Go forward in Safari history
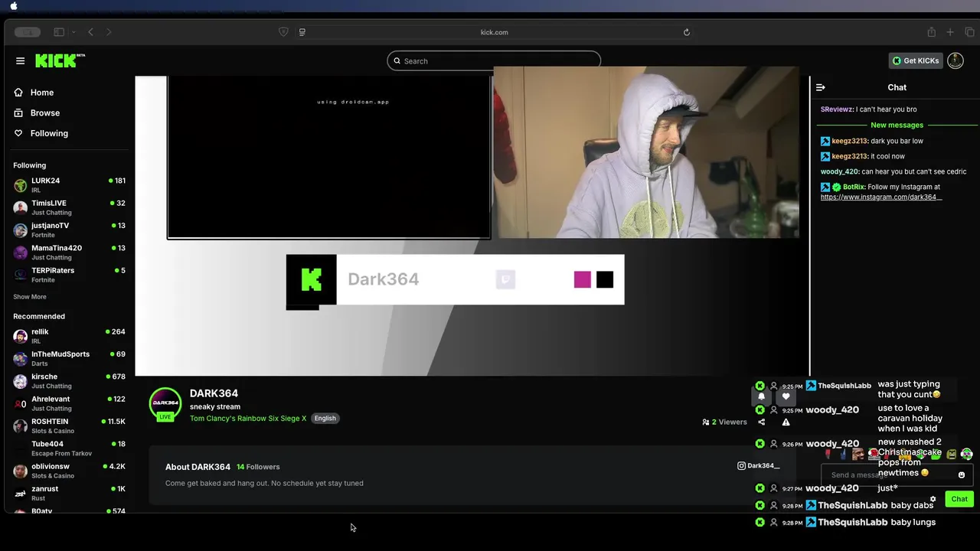980x551 pixels. 109,32
